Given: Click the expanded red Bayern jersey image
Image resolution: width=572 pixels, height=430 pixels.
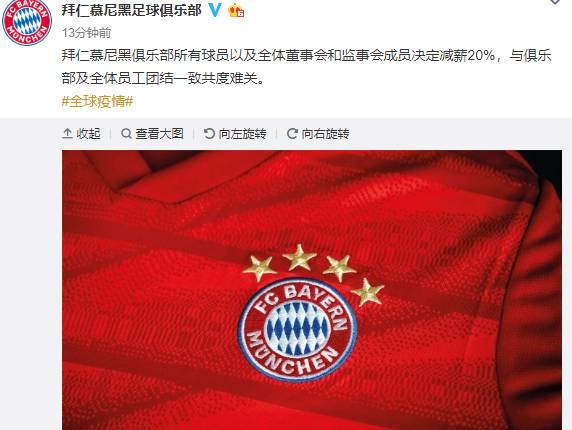Looking at the screenshot, I should pos(312,290).
